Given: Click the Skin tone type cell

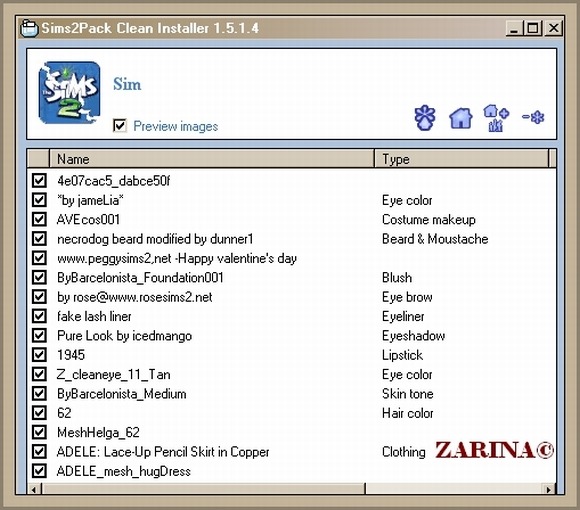Looking at the screenshot, I should tap(408, 394).
